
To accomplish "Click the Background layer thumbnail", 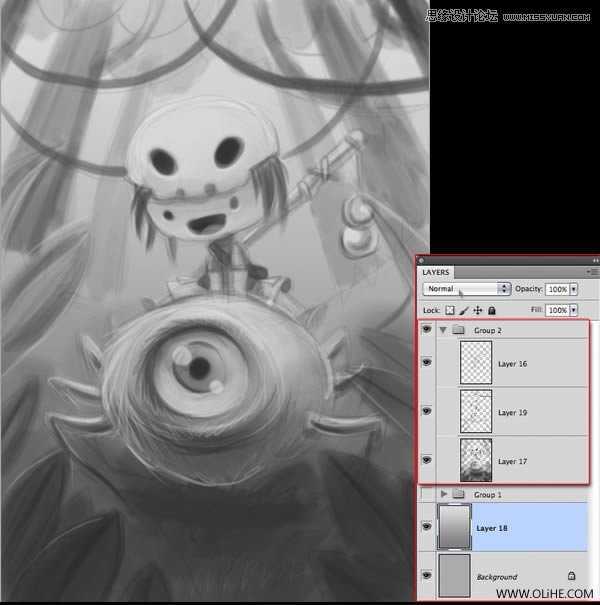I will (454, 575).
